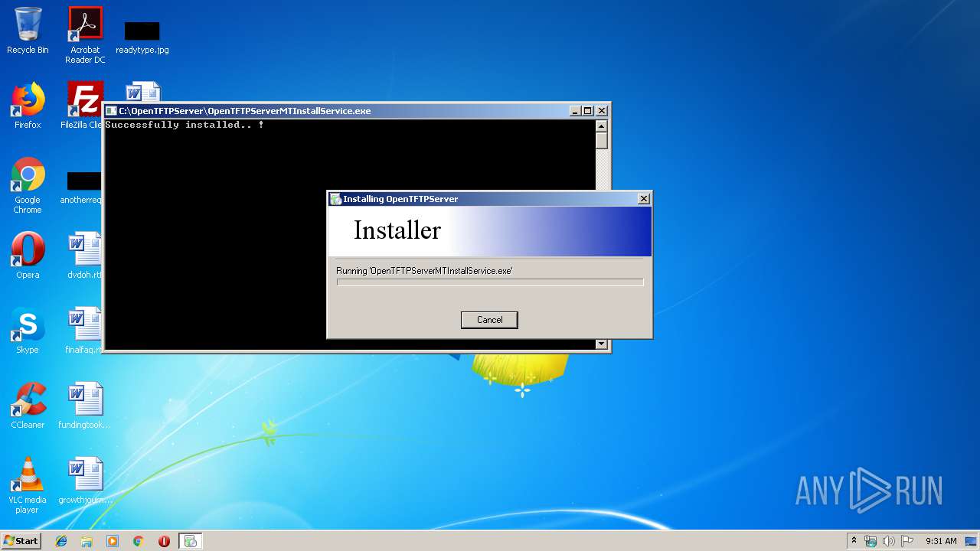Open the Action Center flag icon
Viewport: 980px width, 551px height.
[907, 541]
